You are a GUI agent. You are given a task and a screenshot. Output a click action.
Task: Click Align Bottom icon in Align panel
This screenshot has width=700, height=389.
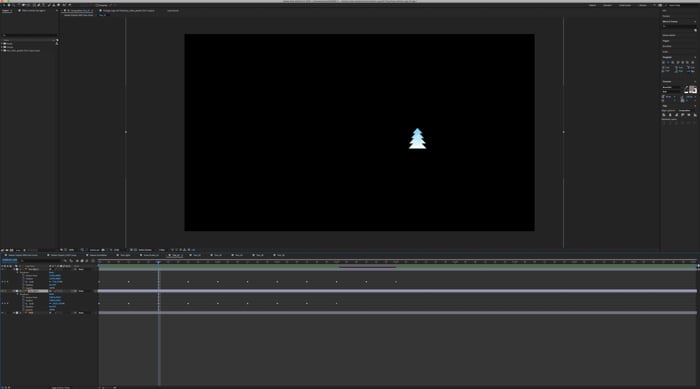coord(695,115)
